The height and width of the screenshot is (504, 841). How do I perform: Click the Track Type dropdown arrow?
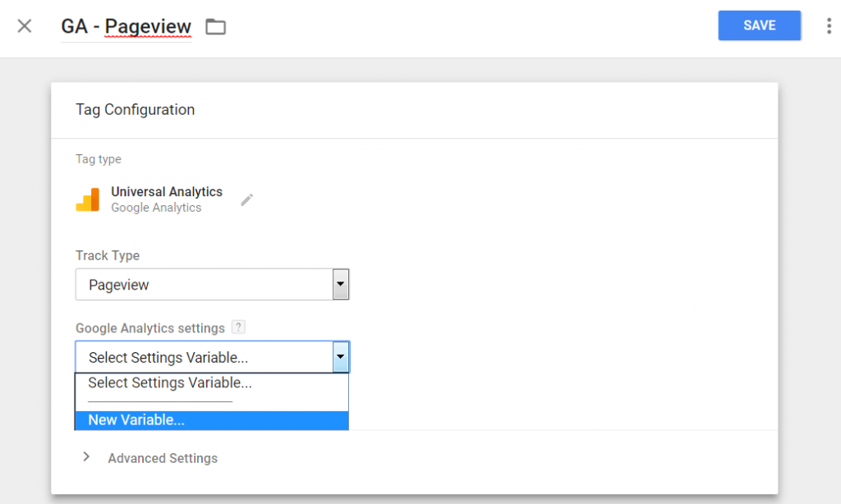(x=341, y=285)
